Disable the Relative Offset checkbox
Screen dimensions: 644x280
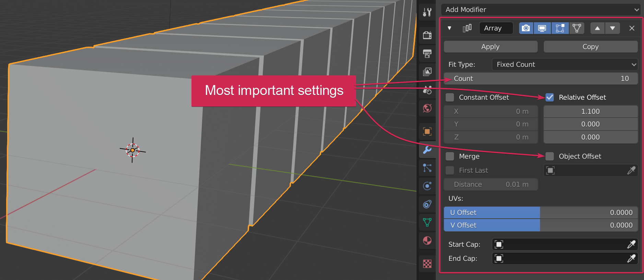pyautogui.click(x=550, y=97)
